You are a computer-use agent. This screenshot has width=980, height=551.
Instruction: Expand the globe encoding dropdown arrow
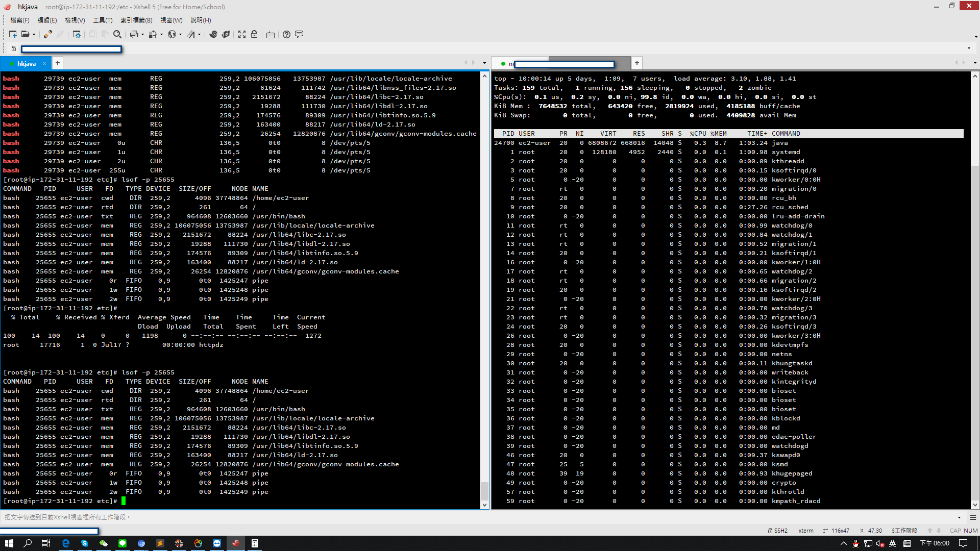(x=181, y=34)
